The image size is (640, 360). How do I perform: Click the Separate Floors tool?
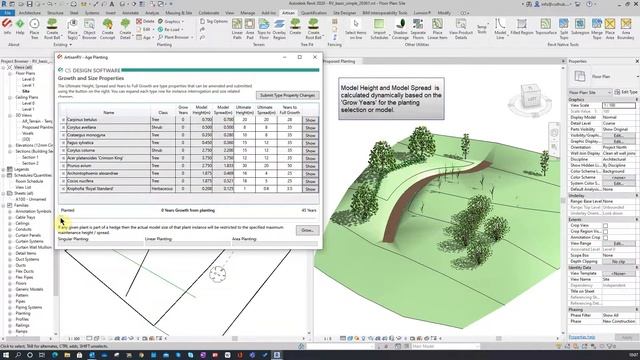coord(418,29)
